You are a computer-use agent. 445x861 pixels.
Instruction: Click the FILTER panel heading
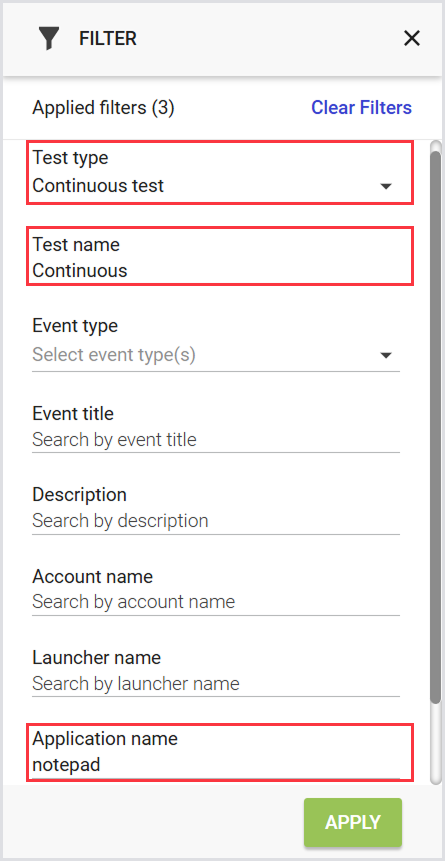pyautogui.click(x=108, y=39)
